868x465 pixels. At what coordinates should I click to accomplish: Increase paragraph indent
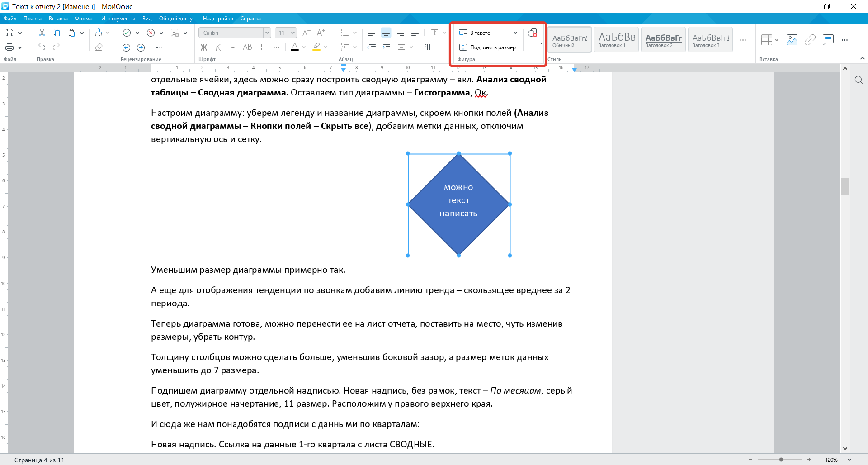(386, 47)
